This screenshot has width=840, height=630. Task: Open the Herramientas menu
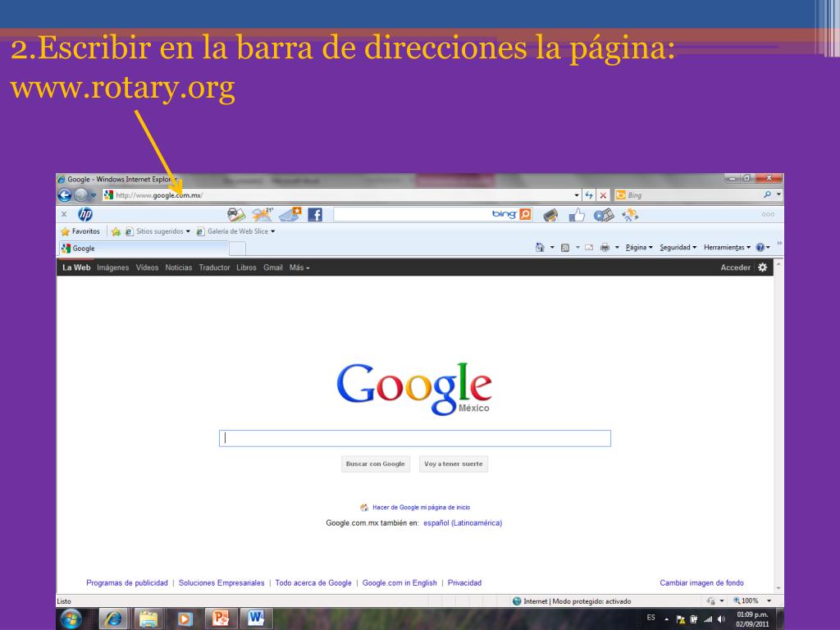(727, 248)
